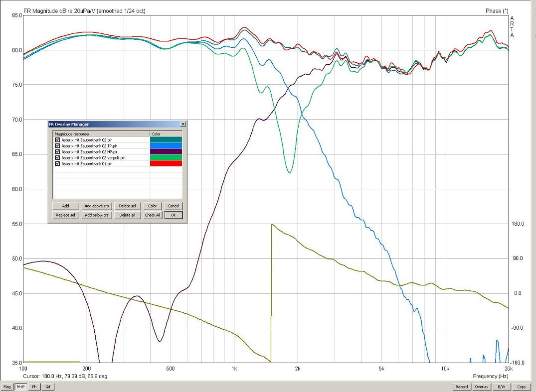Switch to the Mag view tab
The height and width of the screenshot is (392, 536).
[7, 387]
